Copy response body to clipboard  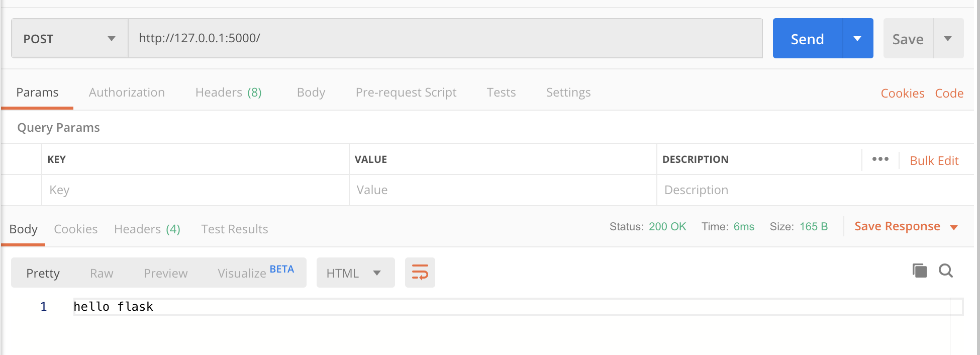click(919, 271)
